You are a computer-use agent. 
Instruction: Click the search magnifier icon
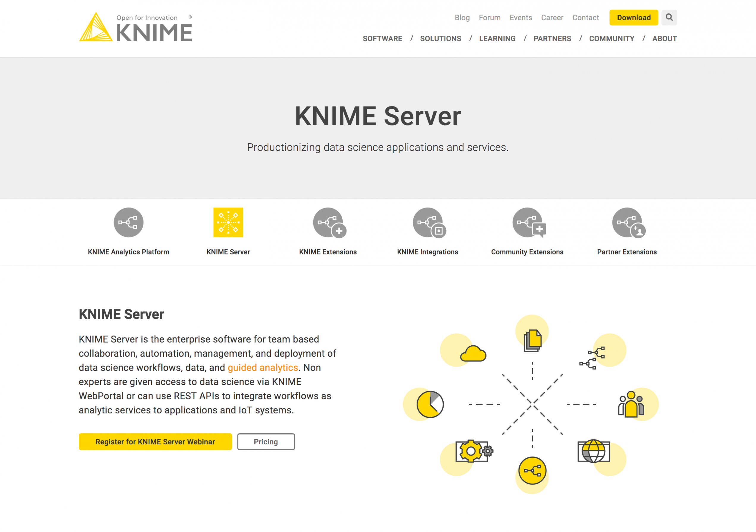(669, 18)
